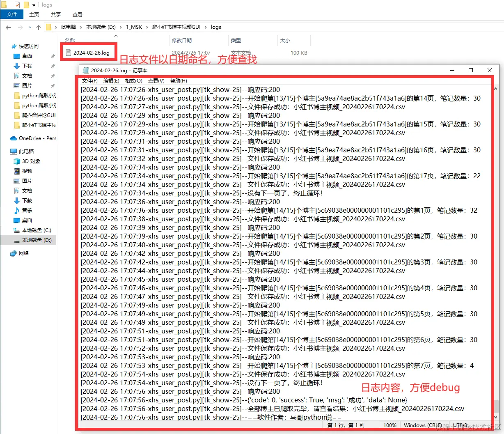Viewport: 504px width, 434px height.
Task: Open the 主页 ribbon tab
Action: click(x=34, y=14)
